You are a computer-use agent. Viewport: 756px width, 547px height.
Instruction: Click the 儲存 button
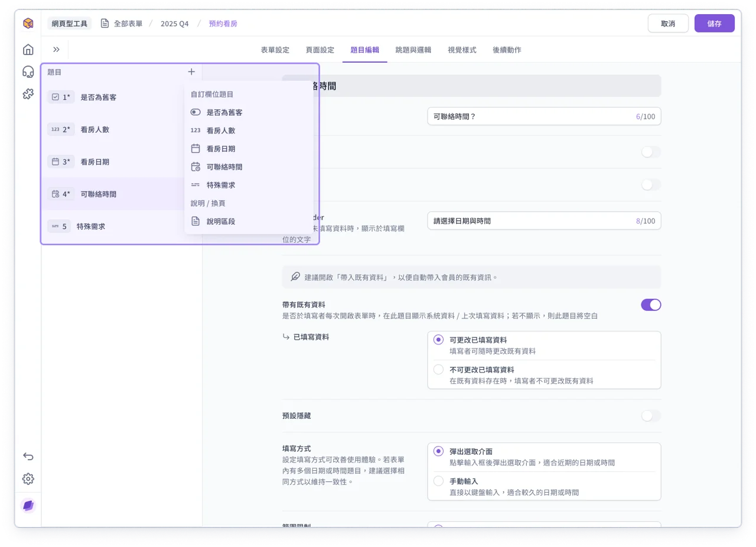pyautogui.click(x=715, y=24)
